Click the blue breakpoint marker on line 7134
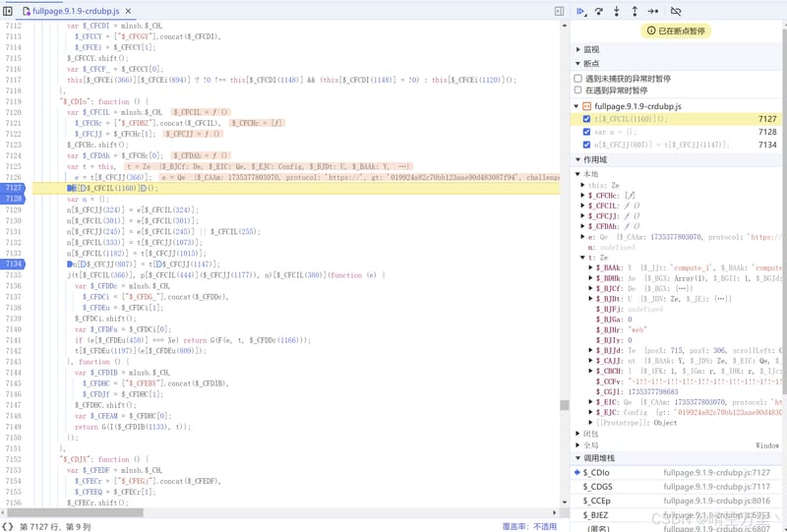 pos(13,264)
